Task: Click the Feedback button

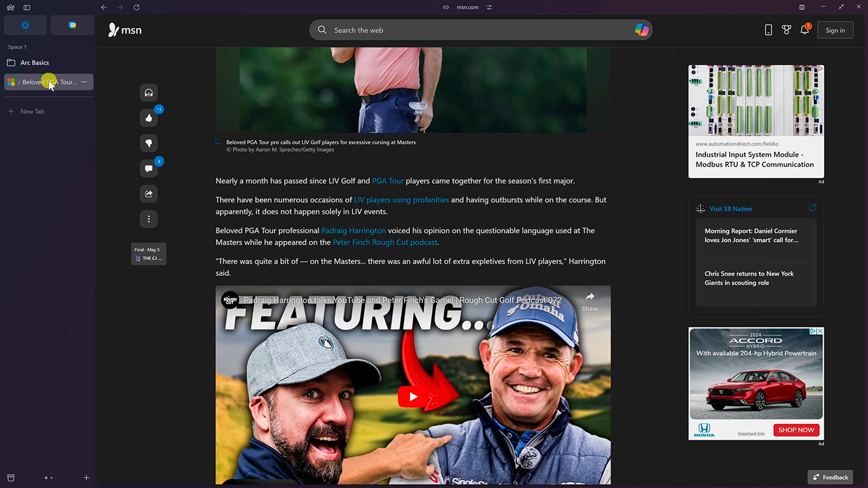Action: pyautogui.click(x=830, y=477)
